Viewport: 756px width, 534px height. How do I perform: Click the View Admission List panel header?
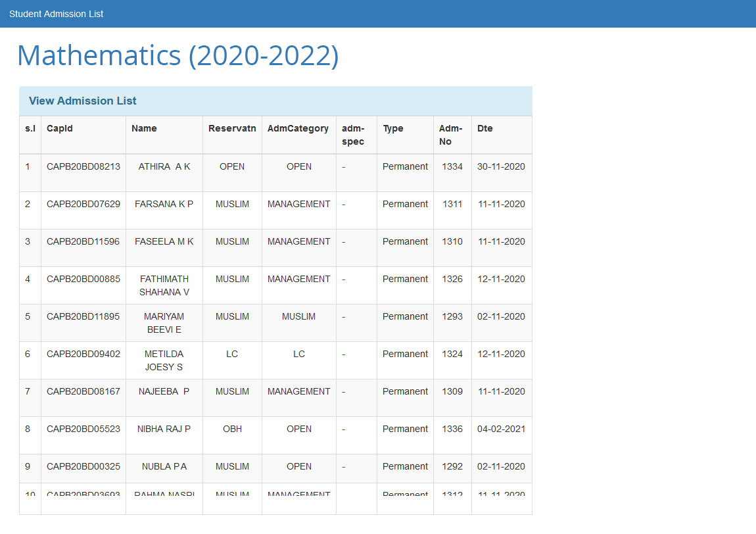[83, 101]
